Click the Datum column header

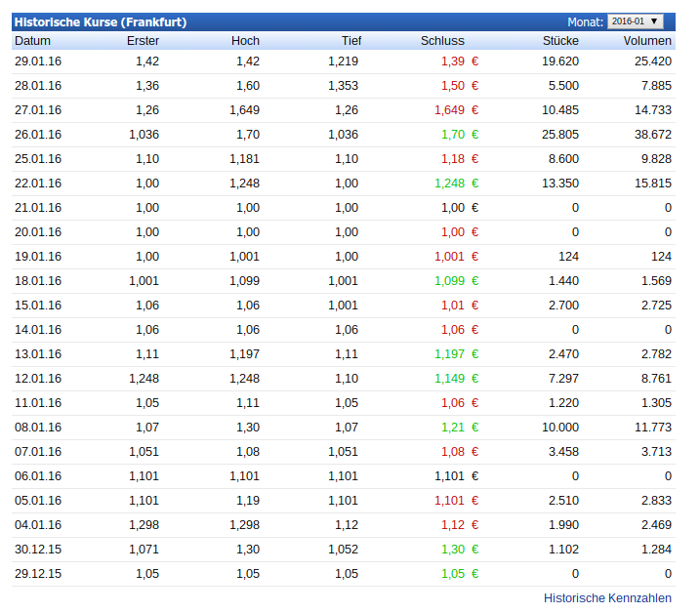(x=32, y=41)
